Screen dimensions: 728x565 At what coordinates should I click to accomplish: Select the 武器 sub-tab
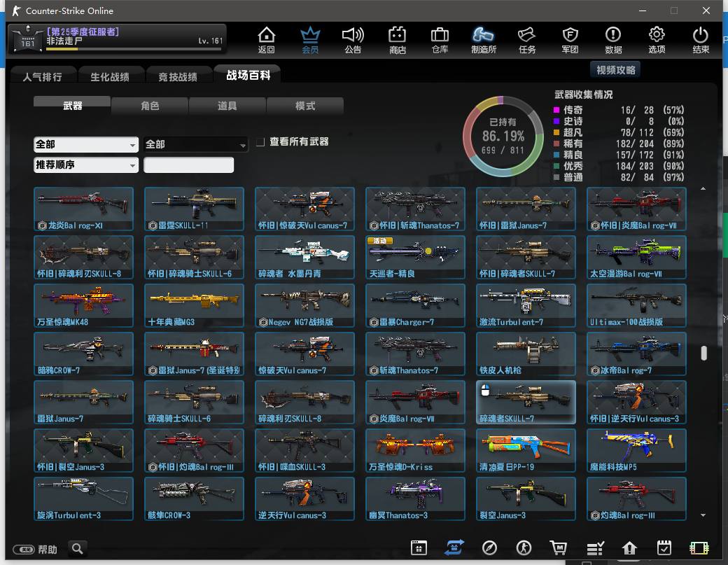pos(72,105)
